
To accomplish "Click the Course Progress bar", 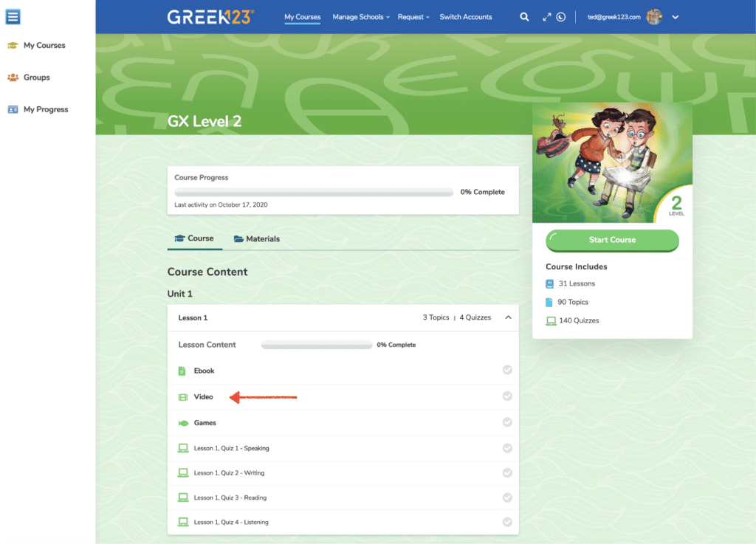I will 314,192.
